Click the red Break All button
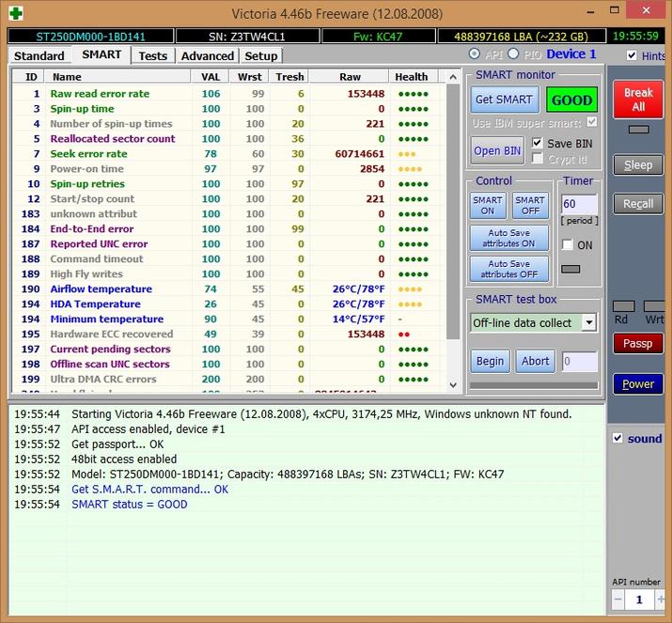This screenshot has height=623, width=672. coord(638,100)
